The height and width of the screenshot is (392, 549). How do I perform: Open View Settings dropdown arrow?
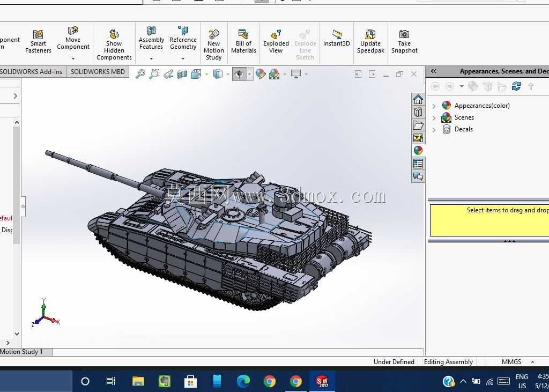(x=306, y=74)
